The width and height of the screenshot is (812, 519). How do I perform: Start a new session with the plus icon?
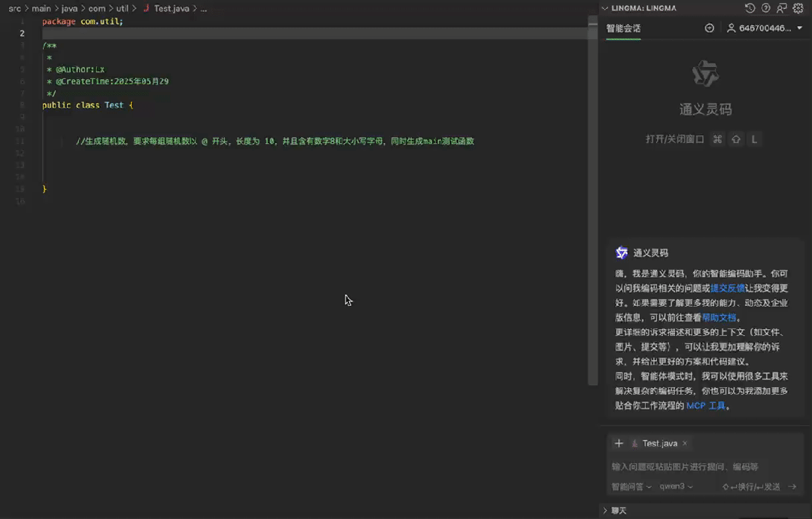tap(708, 27)
